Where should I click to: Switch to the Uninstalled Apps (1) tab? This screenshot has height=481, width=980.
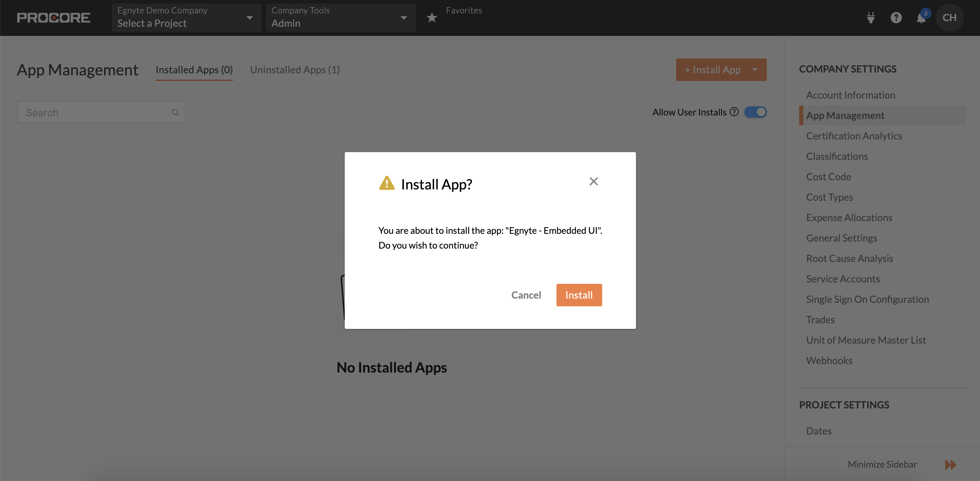click(x=295, y=70)
